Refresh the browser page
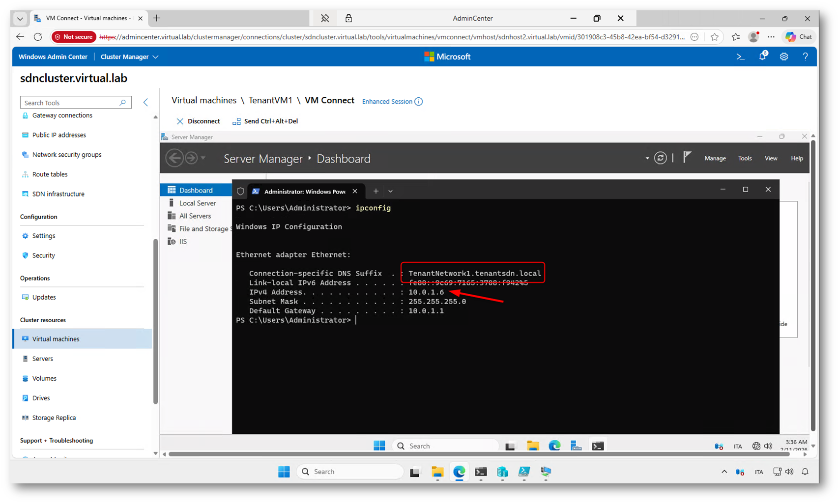Screen dimensions: 840x504 click(38, 37)
